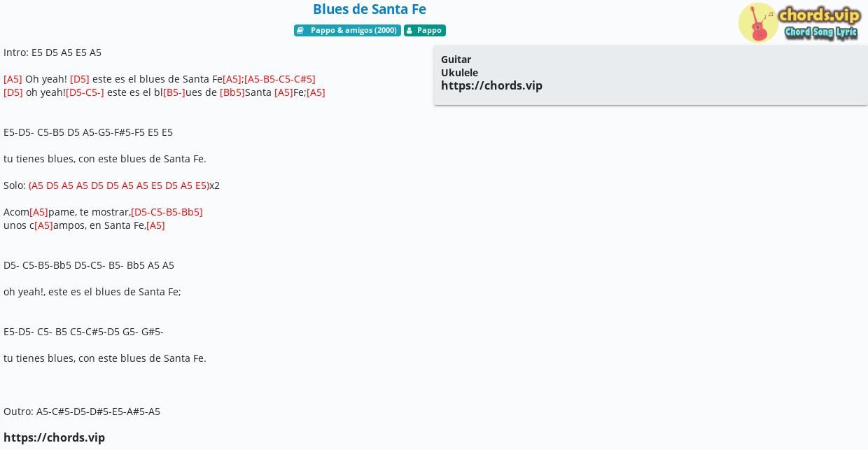Click the artist person icon in Pappo tag
This screenshot has width=868, height=450.
409,31
